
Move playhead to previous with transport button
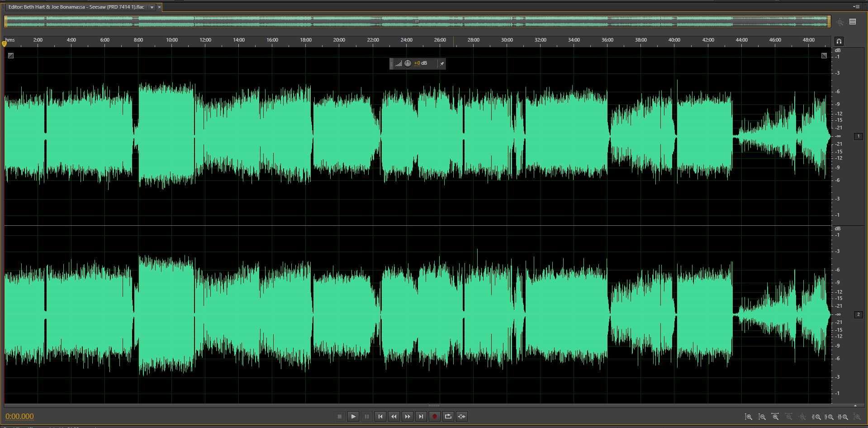380,416
